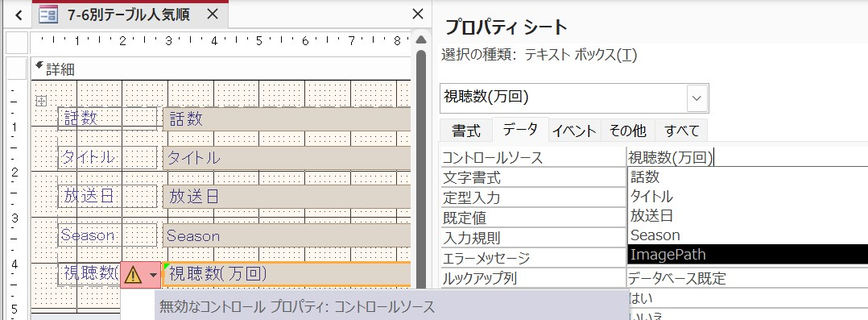The height and width of the screenshot is (320, 868).
Task: Switch to the イベント tab
Action: (575, 131)
